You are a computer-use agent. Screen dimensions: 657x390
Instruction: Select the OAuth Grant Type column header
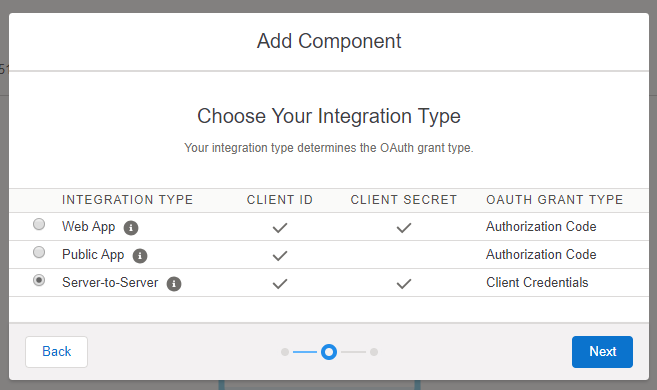tap(554, 200)
